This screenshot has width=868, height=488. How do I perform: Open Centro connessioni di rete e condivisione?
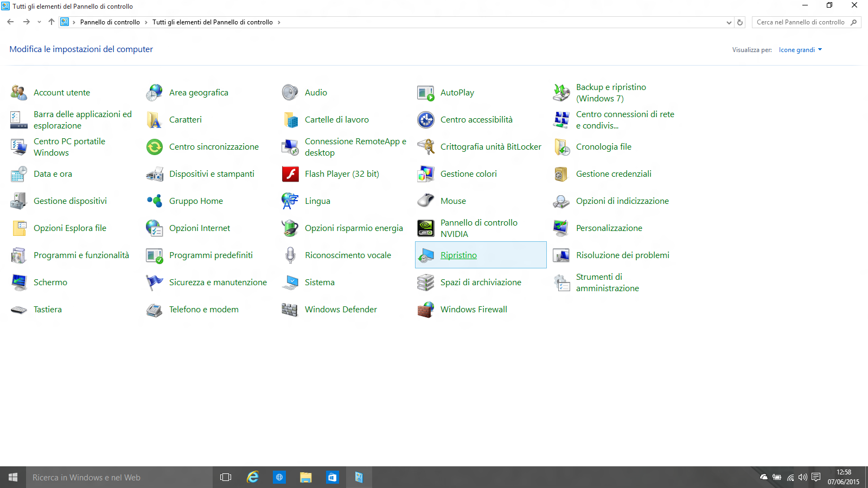[625, 120]
